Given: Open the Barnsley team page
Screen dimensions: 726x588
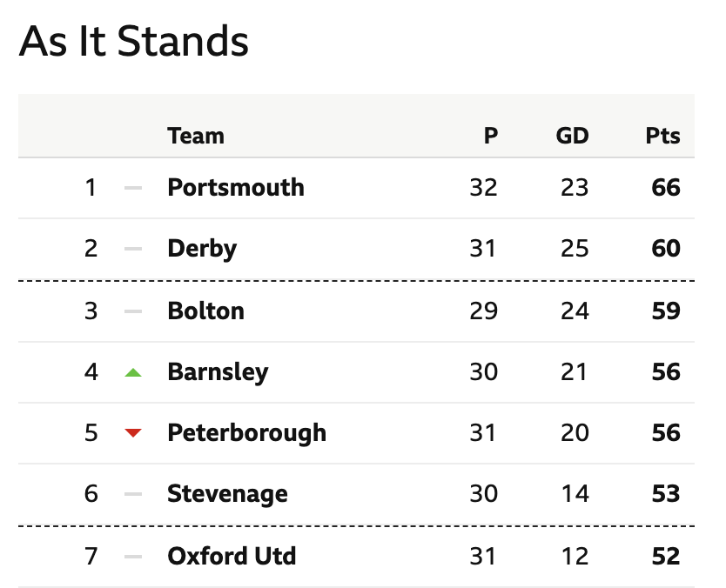Looking at the screenshot, I should (218, 372).
